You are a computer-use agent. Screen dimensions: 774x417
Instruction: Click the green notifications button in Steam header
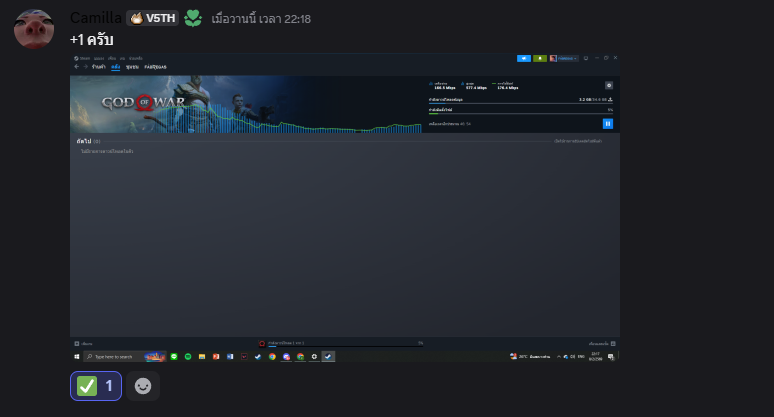(539, 58)
